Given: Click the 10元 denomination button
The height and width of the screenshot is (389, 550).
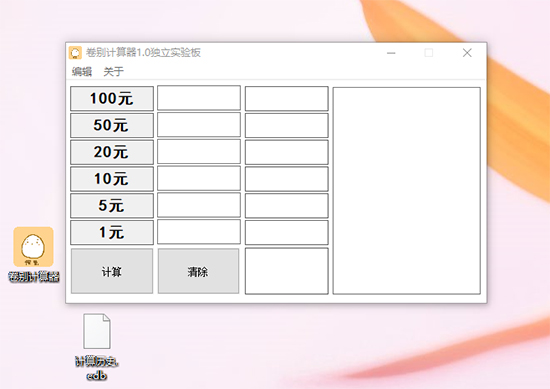Looking at the screenshot, I should pos(112,179).
